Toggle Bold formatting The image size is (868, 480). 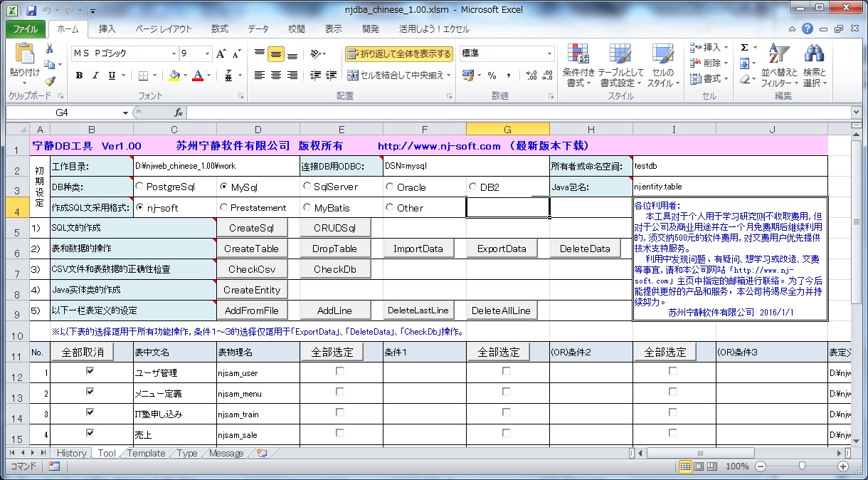[x=79, y=75]
